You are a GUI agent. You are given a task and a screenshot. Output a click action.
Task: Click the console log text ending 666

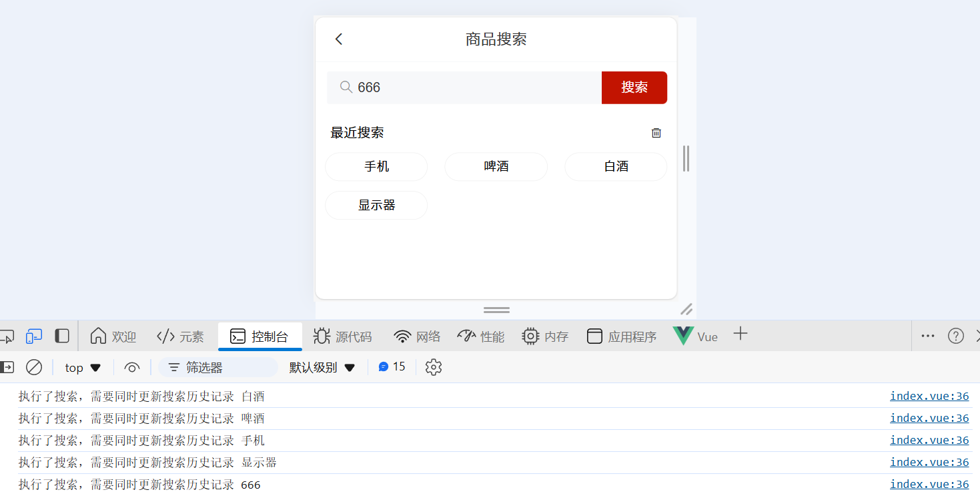point(139,485)
